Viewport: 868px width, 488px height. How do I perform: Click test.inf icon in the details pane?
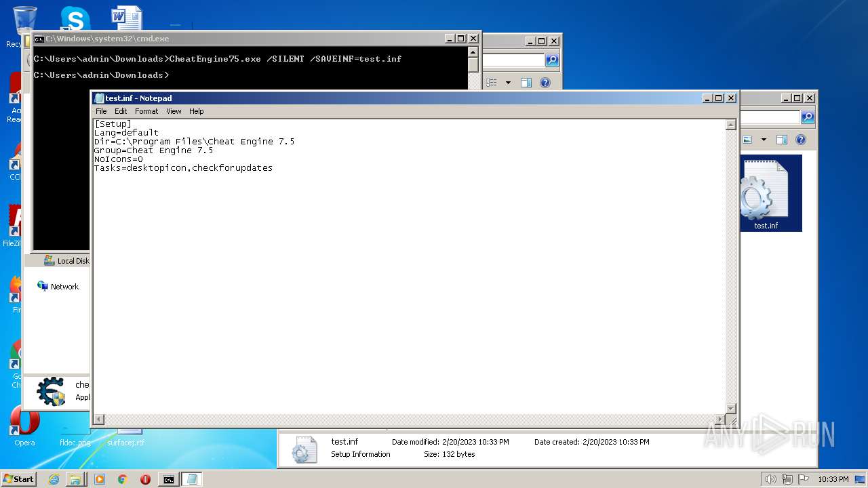[x=304, y=449]
